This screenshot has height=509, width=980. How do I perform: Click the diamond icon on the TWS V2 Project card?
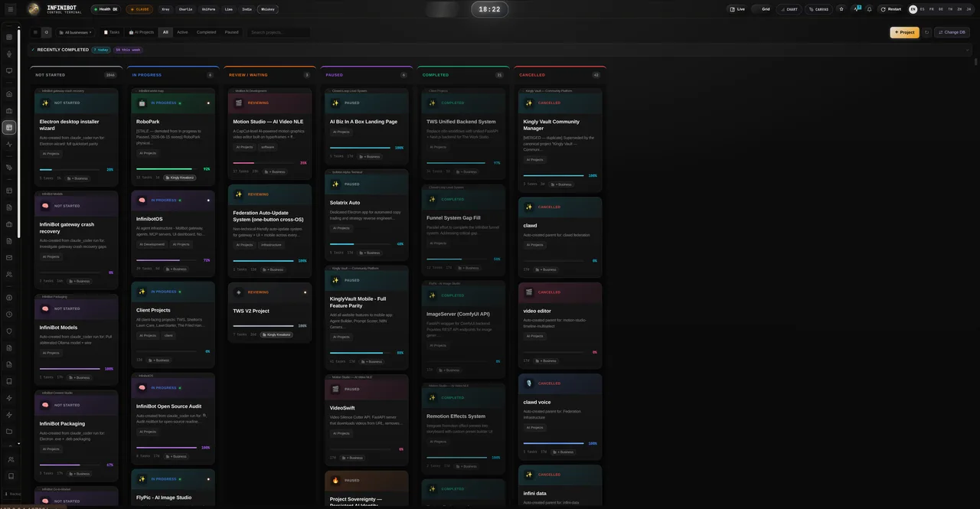click(x=239, y=292)
